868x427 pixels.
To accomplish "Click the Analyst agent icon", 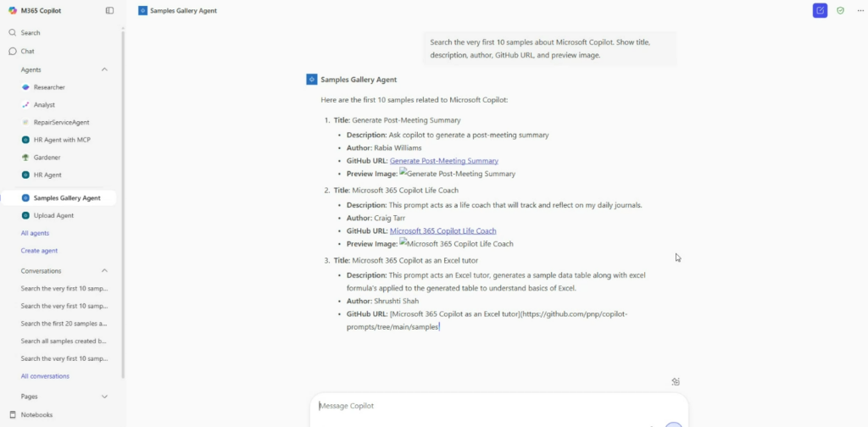I will click(x=25, y=104).
